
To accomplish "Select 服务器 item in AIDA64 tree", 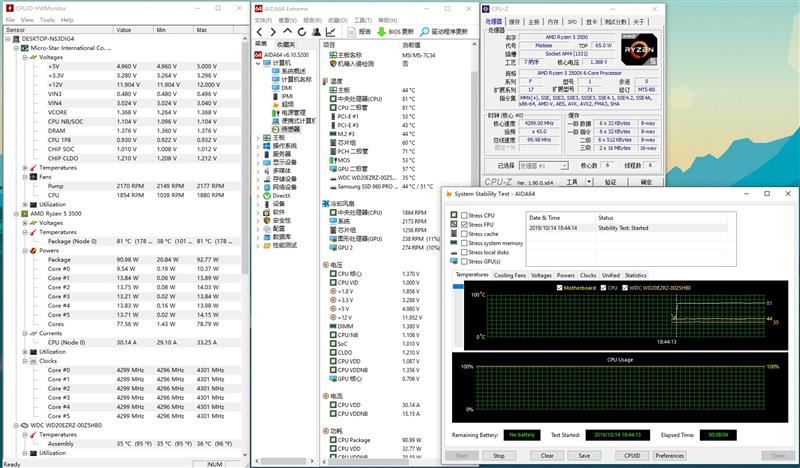I will (277, 154).
